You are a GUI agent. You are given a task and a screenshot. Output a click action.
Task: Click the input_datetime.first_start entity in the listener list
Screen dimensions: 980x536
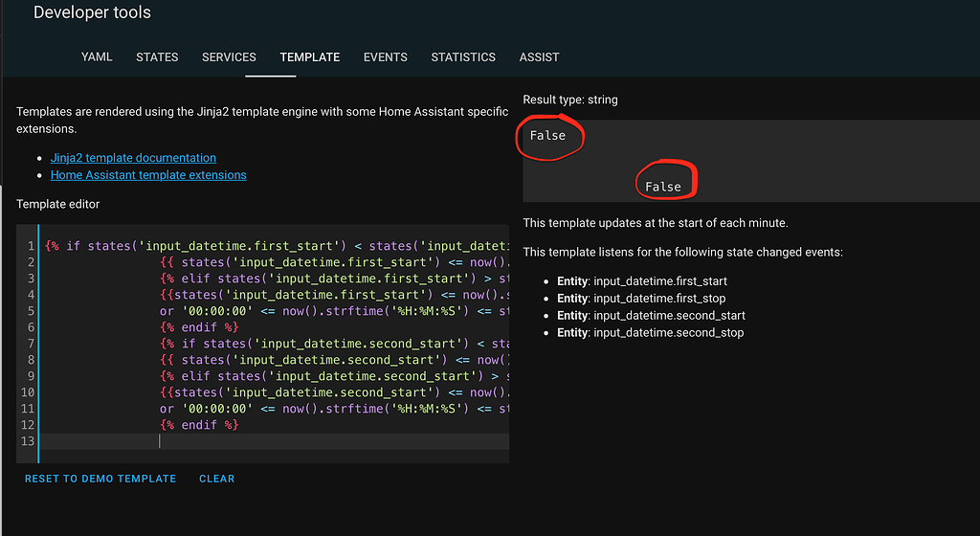(659, 281)
